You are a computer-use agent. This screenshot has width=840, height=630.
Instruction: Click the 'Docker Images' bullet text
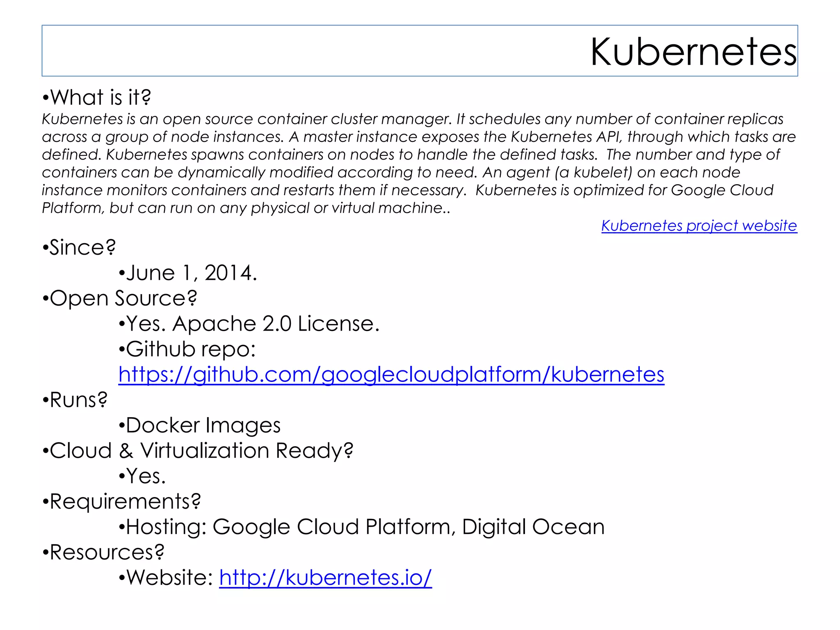point(199,425)
